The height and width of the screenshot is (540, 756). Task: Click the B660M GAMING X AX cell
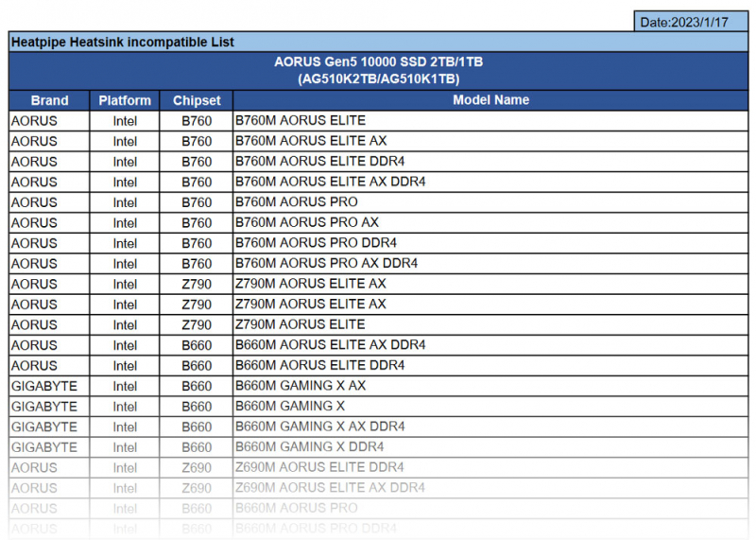pos(301,386)
